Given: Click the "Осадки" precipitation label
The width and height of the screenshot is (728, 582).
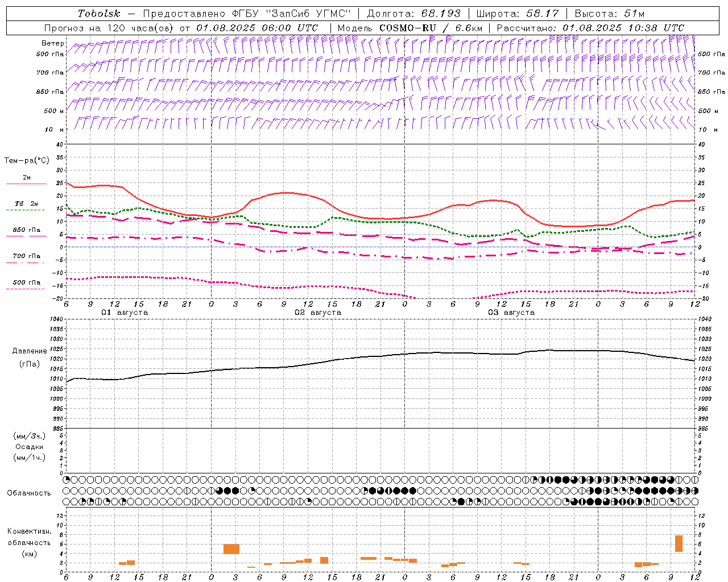Looking at the screenshot, I should 30,447.
